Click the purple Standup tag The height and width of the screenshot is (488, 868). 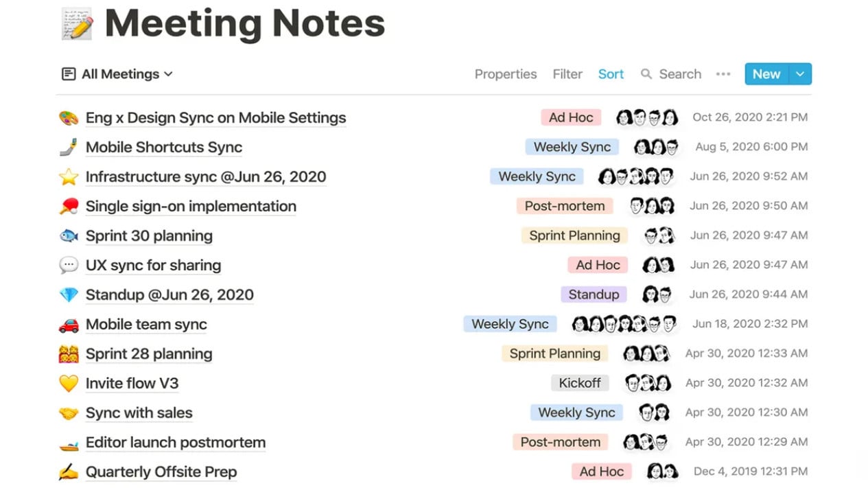click(x=594, y=295)
